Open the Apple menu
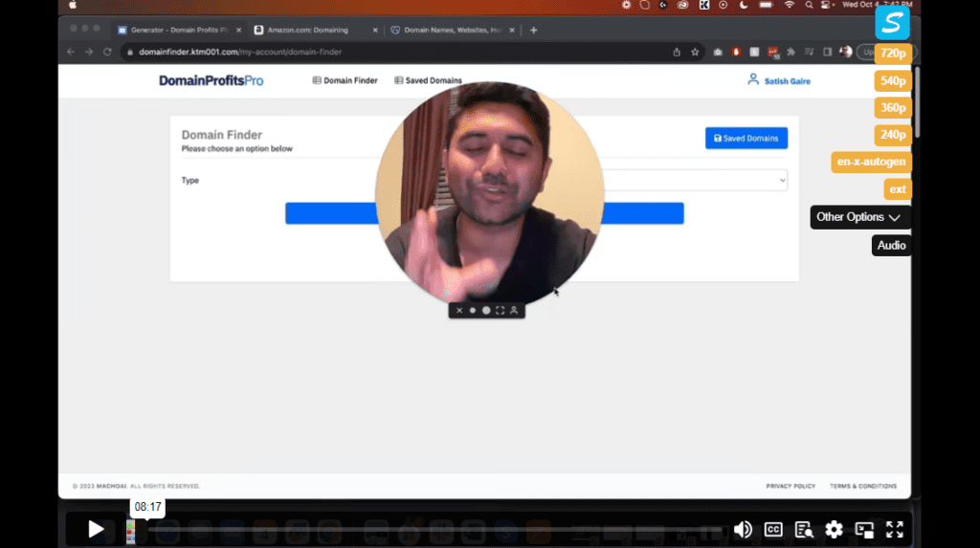This screenshot has height=548, width=980. point(73,5)
